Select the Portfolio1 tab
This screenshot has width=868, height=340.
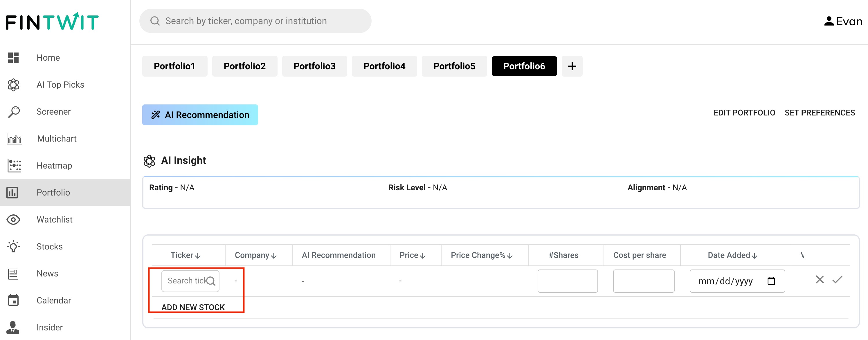pyautogui.click(x=174, y=66)
